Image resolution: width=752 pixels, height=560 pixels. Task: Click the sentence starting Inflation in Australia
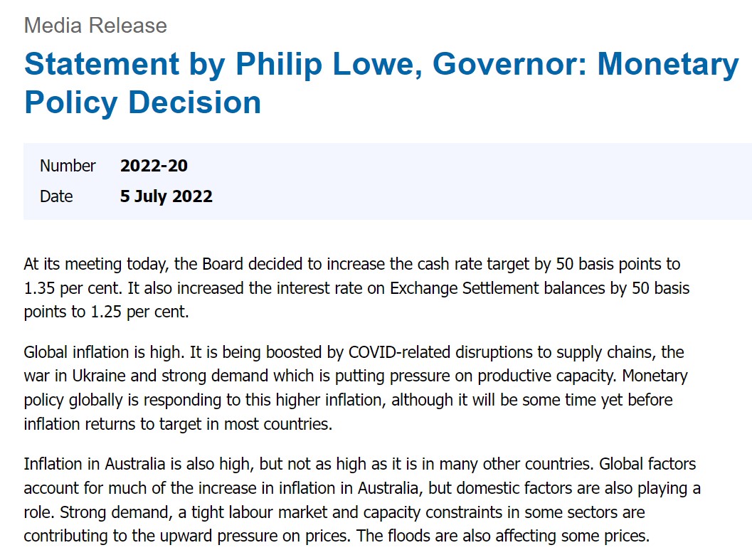tap(309, 464)
